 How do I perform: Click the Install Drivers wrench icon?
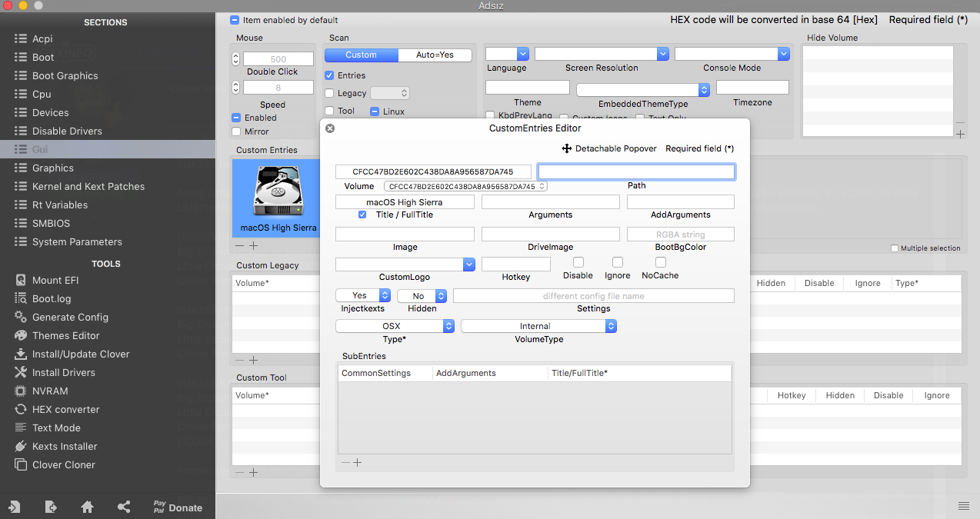coord(21,372)
